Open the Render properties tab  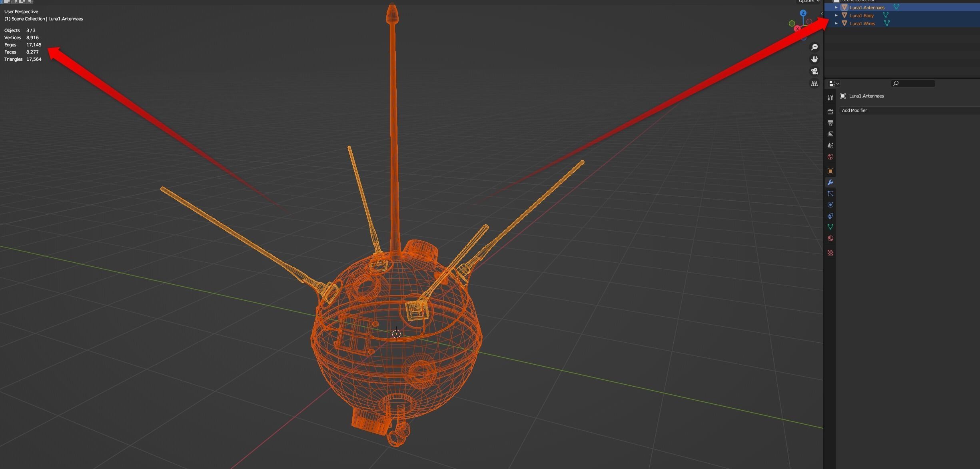coord(830,112)
